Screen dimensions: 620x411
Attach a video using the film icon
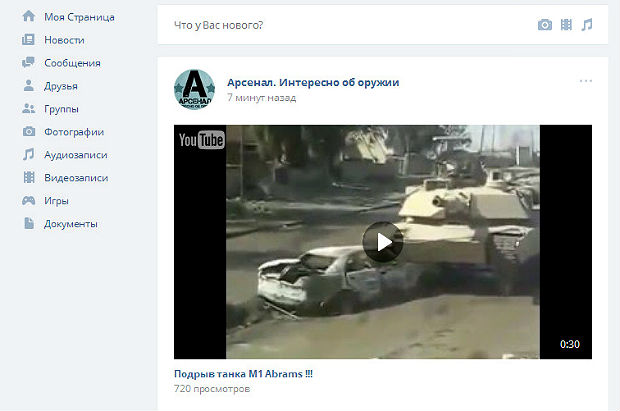567,25
